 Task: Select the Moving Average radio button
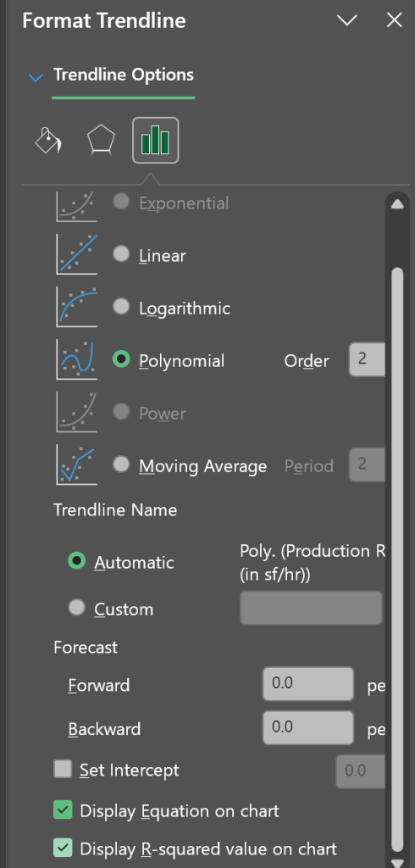[x=121, y=464]
